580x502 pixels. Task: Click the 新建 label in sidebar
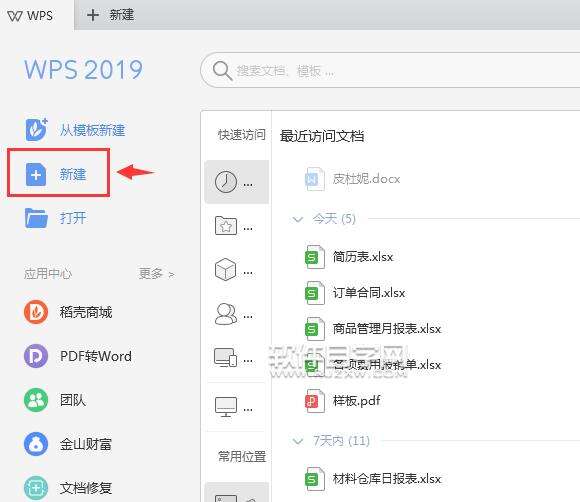(x=73, y=174)
